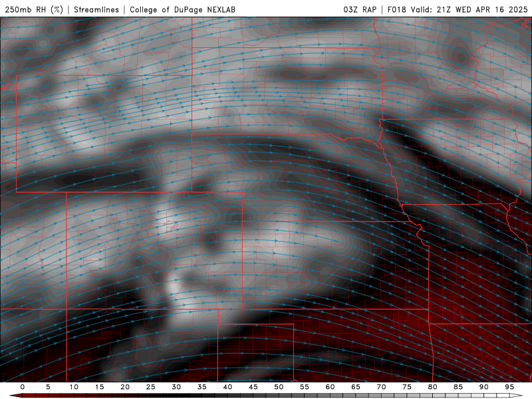Click the '95' value on color scale
The height and width of the screenshot is (399, 532).
pos(509,387)
